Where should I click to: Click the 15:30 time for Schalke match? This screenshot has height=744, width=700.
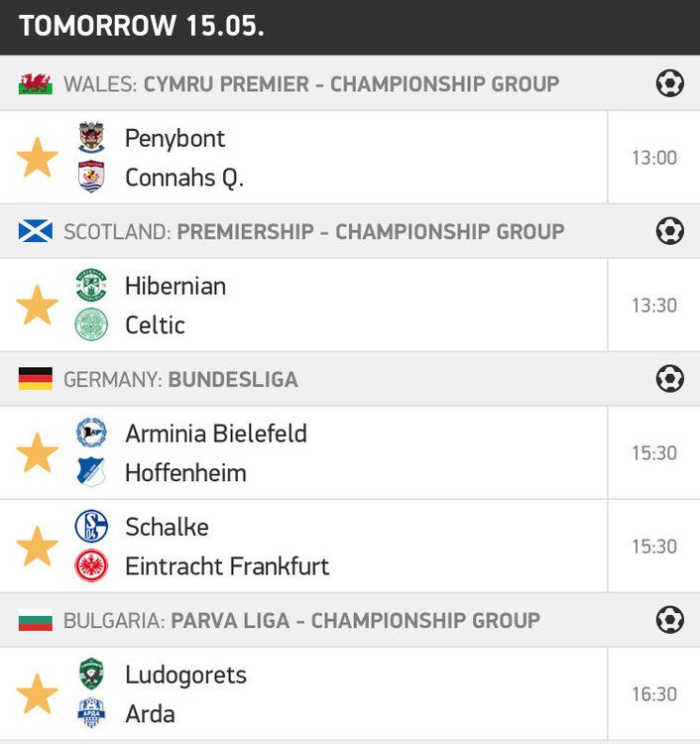[654, 547]
